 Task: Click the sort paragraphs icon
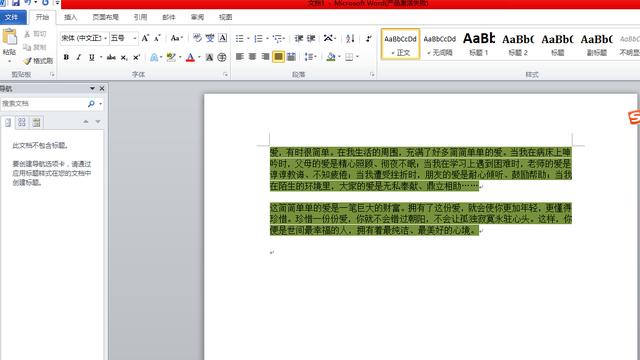[x=350, y=38]
